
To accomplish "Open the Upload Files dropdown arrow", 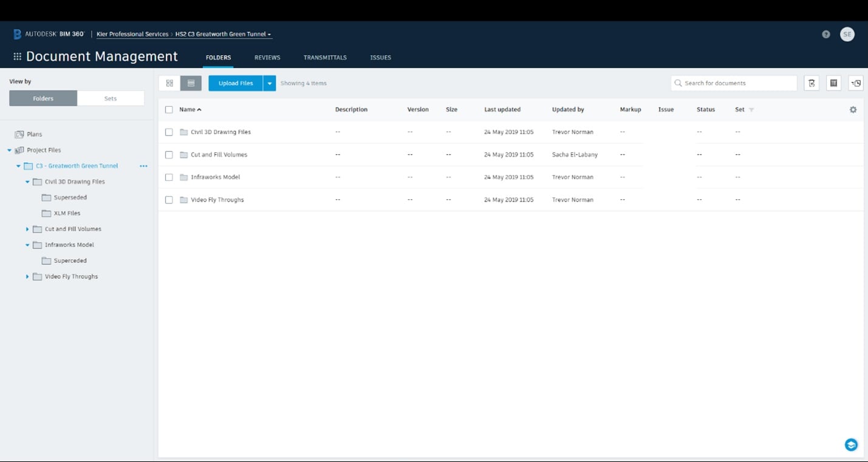I will (270, 83).
